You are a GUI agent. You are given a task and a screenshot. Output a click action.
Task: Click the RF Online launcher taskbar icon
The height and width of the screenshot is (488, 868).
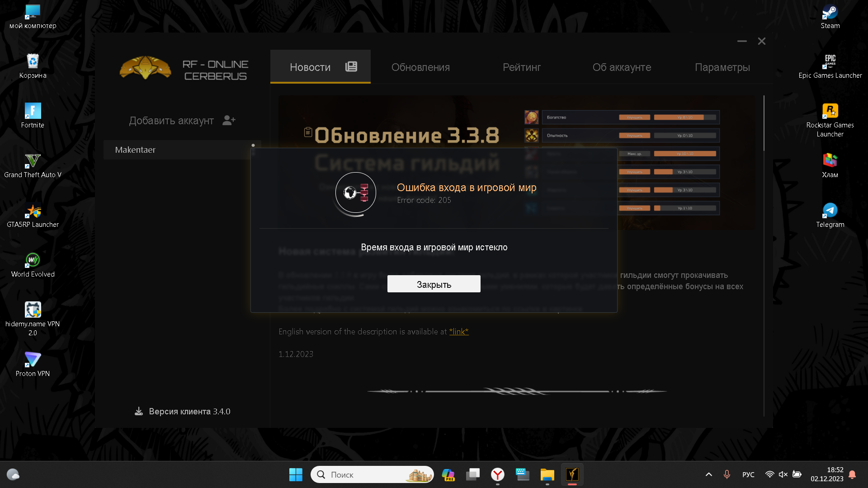click(572, 474)
